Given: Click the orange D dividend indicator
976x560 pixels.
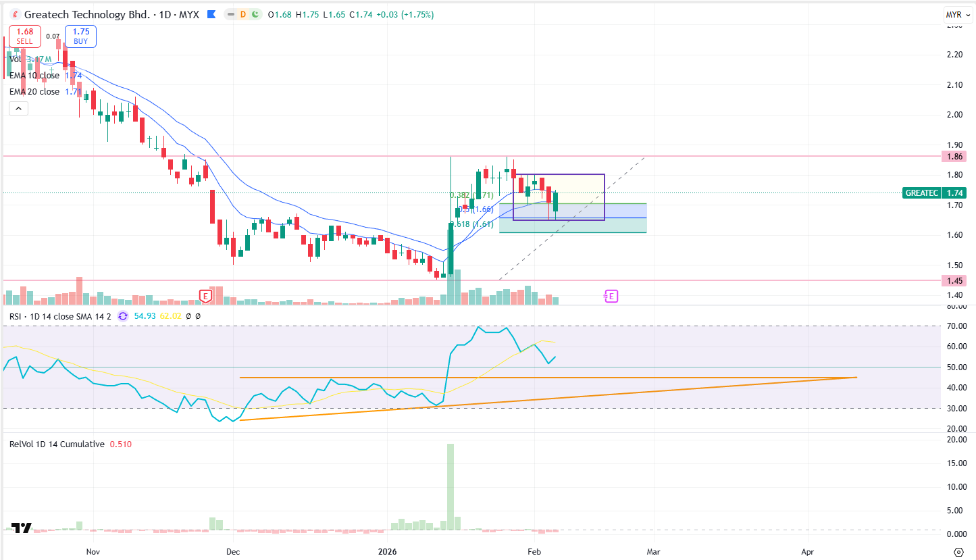Looking at the screenshot, I should (x=245, y=14).
